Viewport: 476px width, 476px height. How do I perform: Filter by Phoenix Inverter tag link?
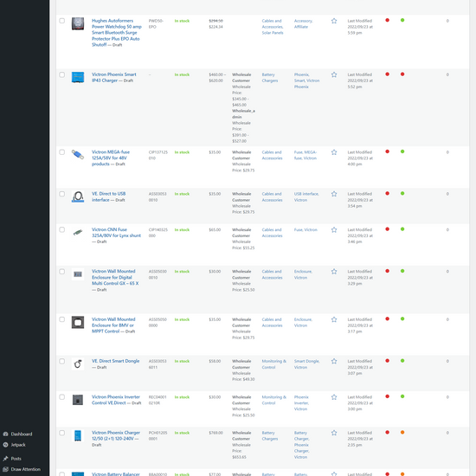click(301, 400)
